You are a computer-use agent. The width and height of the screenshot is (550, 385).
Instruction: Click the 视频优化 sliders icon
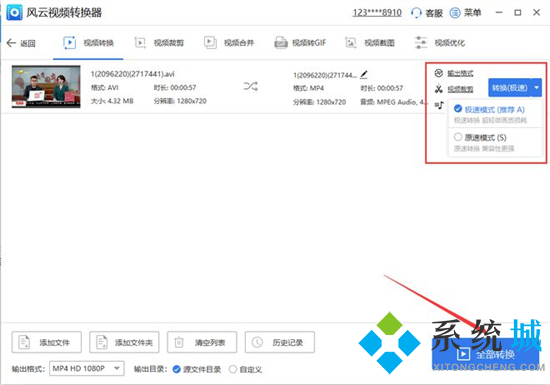tap(421, 43)
